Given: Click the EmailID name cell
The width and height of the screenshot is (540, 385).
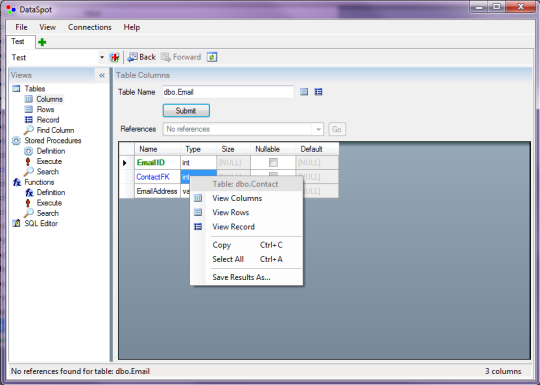Looking at the screenshot, I should point(157,163).
